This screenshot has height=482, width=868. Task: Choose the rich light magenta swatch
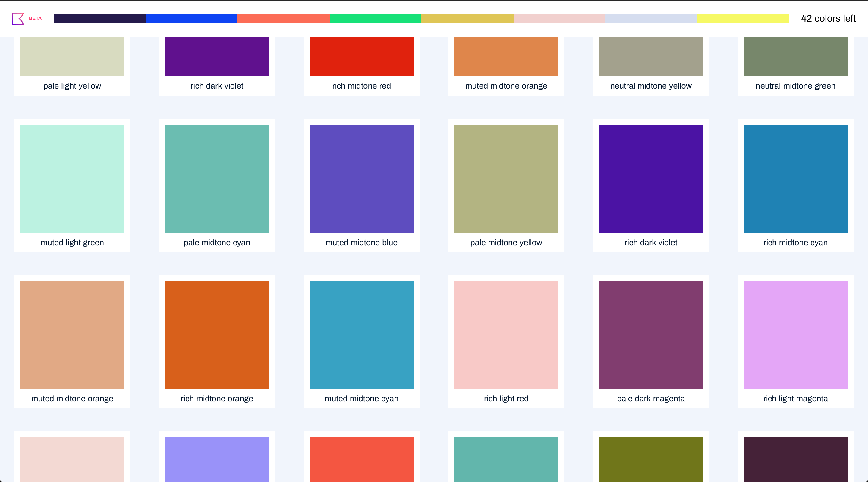click(796, 334)
